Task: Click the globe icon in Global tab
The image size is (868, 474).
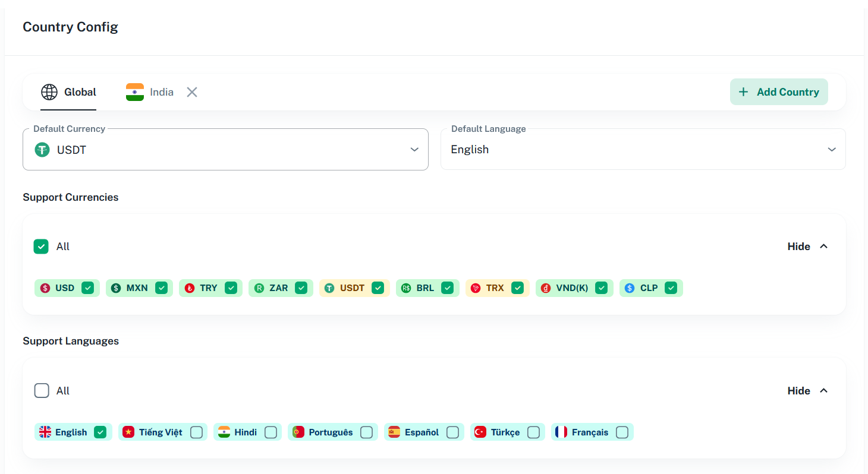Action: 49,92
